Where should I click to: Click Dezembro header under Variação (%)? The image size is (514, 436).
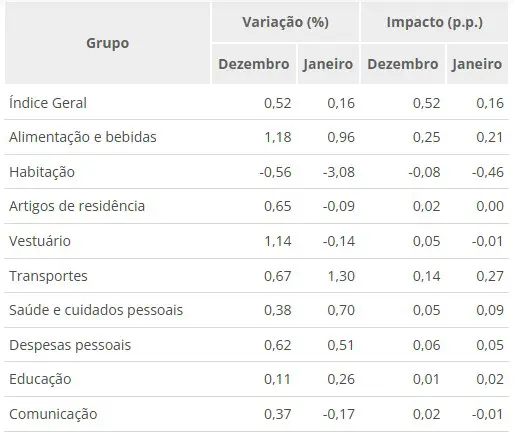click(254, 64)
